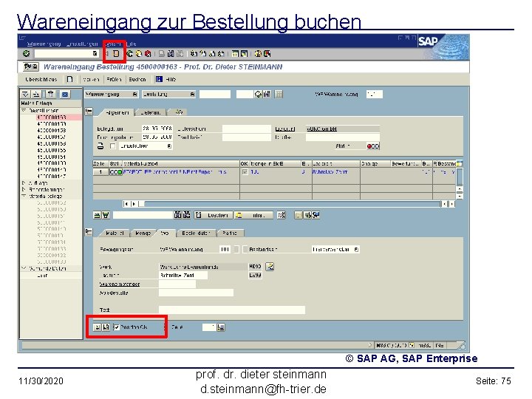
Task: Click the Find binoculars icon in the system toolbar
Action: click(x=171, y=54)
